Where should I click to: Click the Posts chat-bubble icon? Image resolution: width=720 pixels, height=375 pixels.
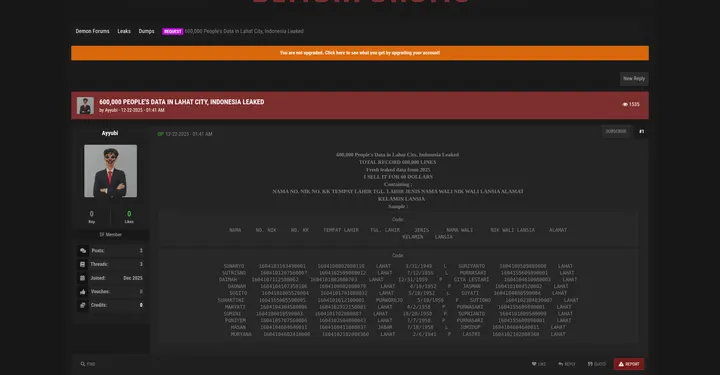pos(83,251)
